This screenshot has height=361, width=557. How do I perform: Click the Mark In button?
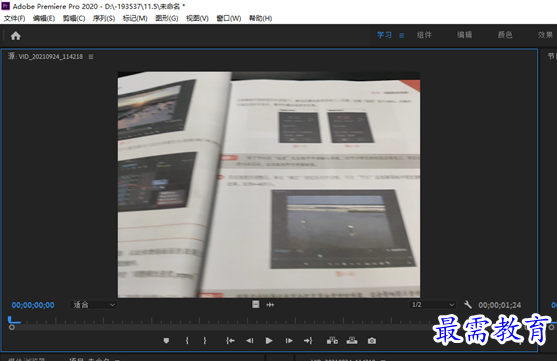point(187,341)
